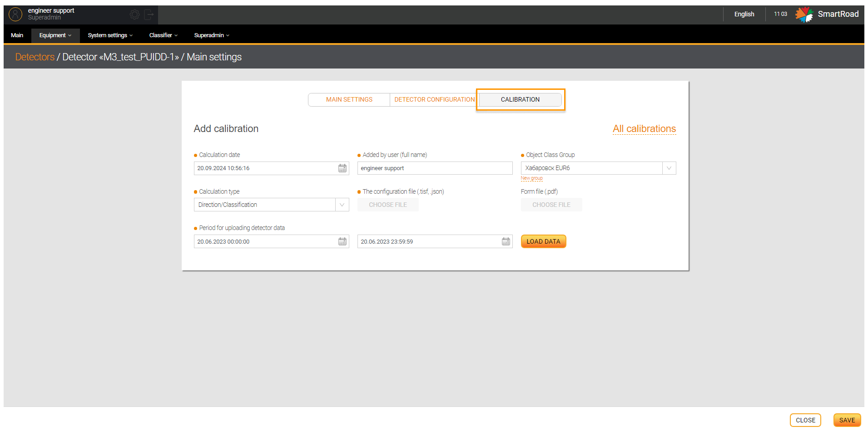Screen dimensions: 868x436
Task: Select the Calibration tab
Action: pos(520,99)
